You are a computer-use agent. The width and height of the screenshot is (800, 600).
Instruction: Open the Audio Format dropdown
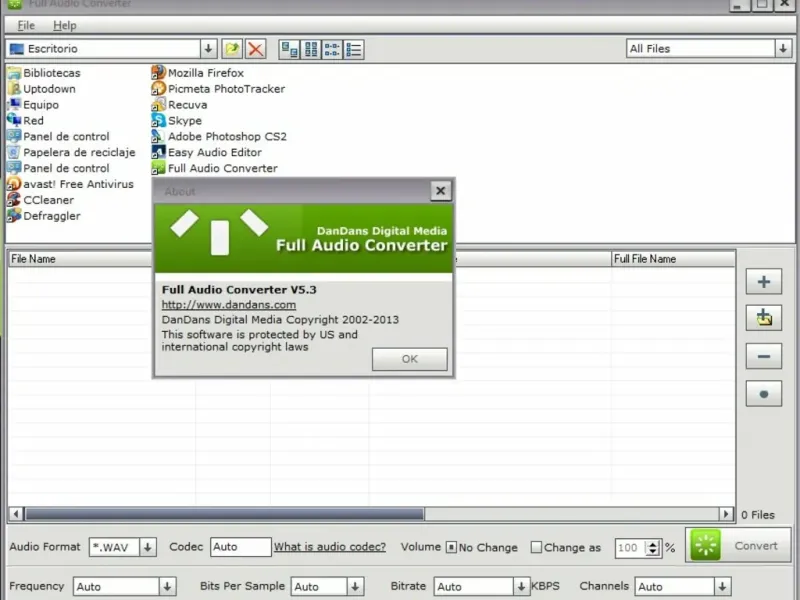147,547
